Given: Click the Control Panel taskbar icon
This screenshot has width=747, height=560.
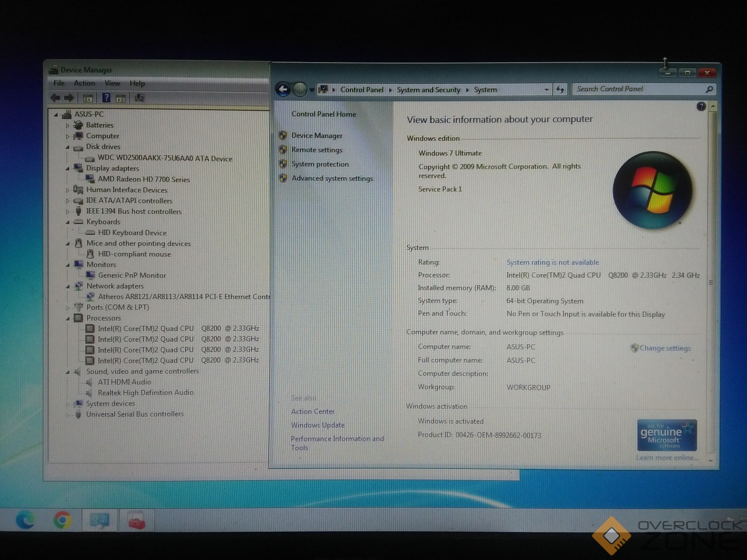Looking at the screenshot, I should pyautogui.click(x=99, y=520).
